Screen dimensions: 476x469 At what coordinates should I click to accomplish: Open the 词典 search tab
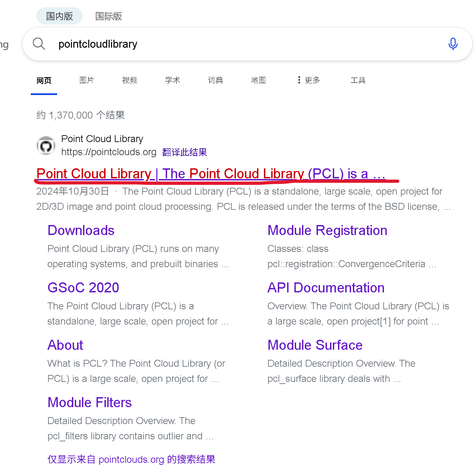(215, 80)
